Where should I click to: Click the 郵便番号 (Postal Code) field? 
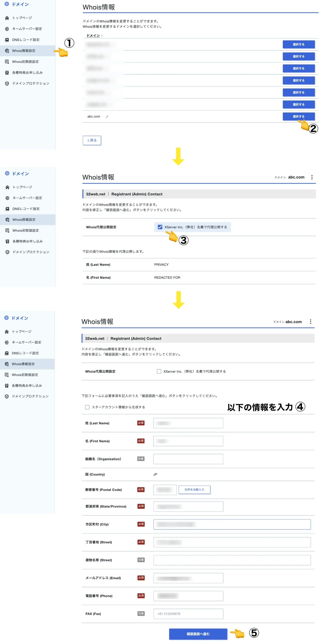165,490
